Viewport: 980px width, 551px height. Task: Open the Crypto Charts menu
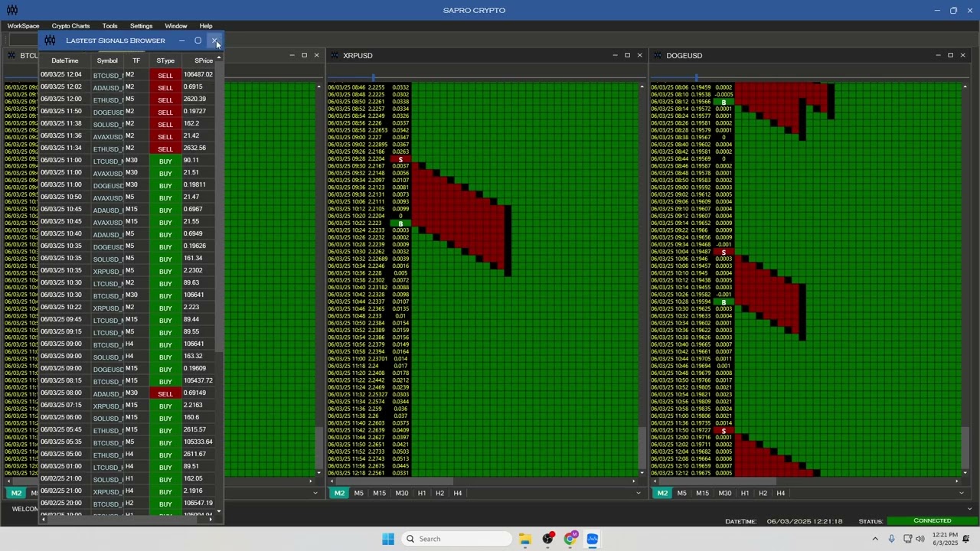pos(70,26)
